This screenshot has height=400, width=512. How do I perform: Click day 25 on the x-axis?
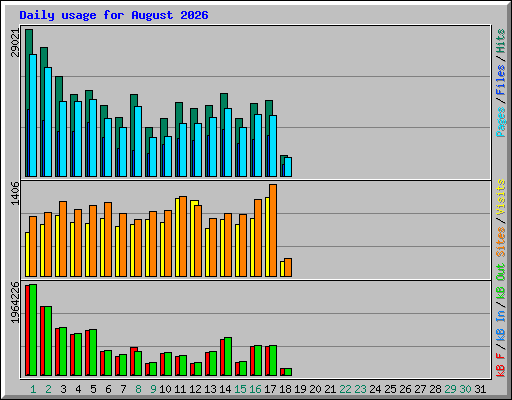pyautogui.click(x=390, y=389)
